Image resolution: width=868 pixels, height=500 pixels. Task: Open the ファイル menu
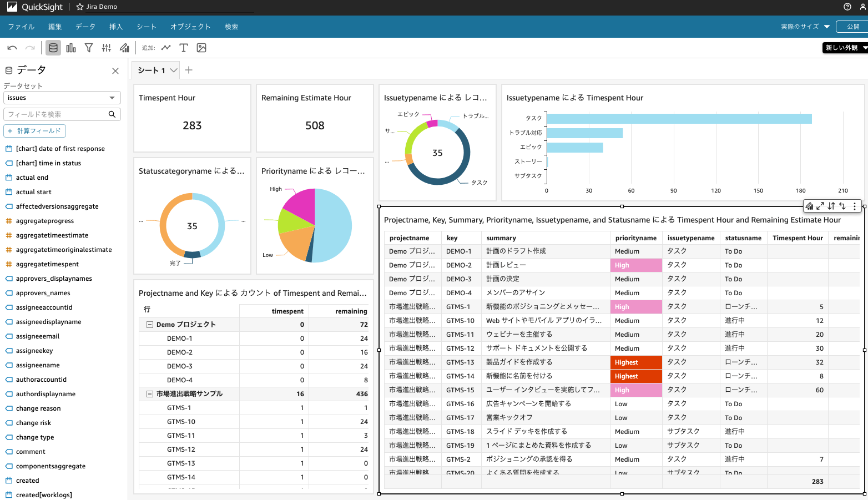(x=21, y=27)
